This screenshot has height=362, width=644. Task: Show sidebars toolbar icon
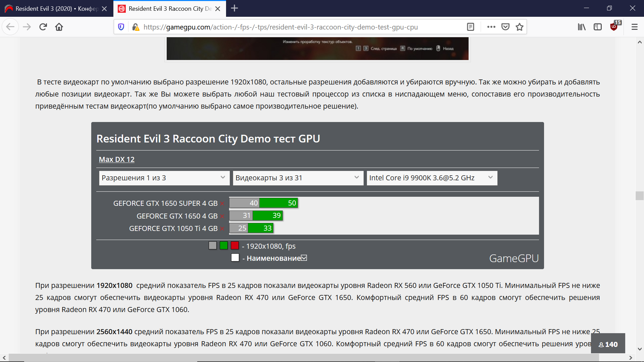pos(598,27)
